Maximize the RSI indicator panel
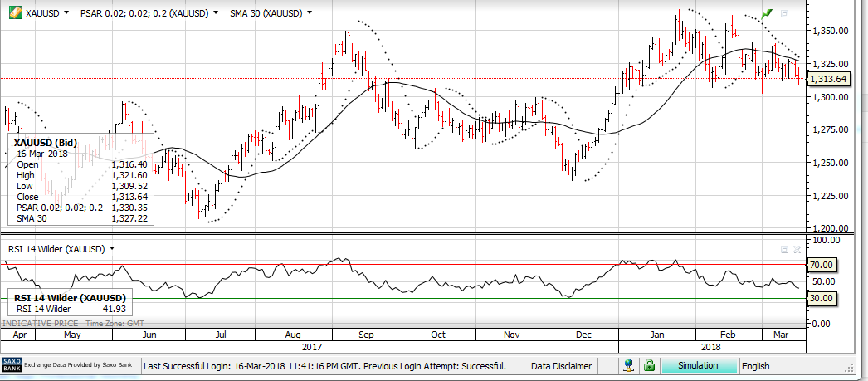Screen dimensions: 868x381 point(784,249)
